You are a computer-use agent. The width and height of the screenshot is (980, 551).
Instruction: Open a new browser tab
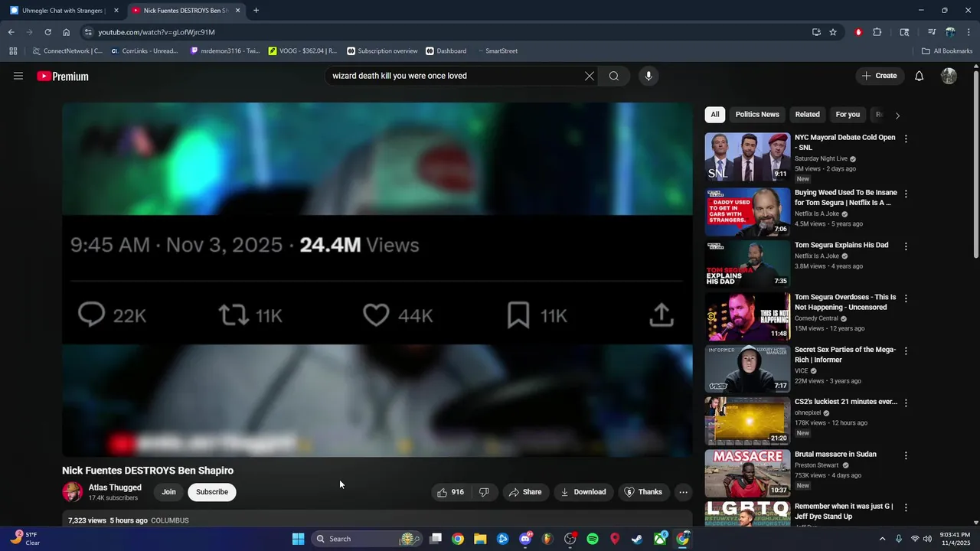point(256,11)
